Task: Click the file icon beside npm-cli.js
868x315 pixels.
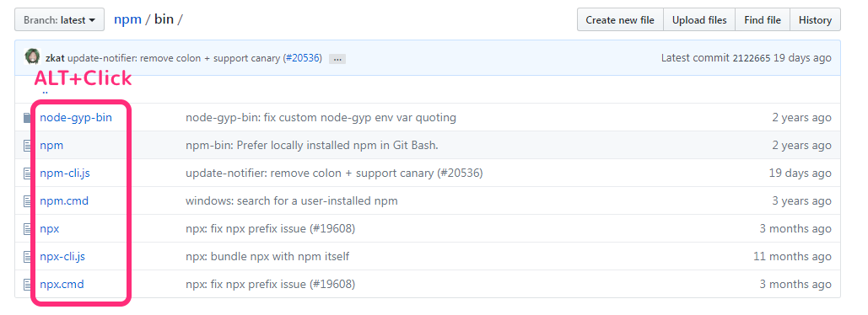Action: tap(28, 173)
